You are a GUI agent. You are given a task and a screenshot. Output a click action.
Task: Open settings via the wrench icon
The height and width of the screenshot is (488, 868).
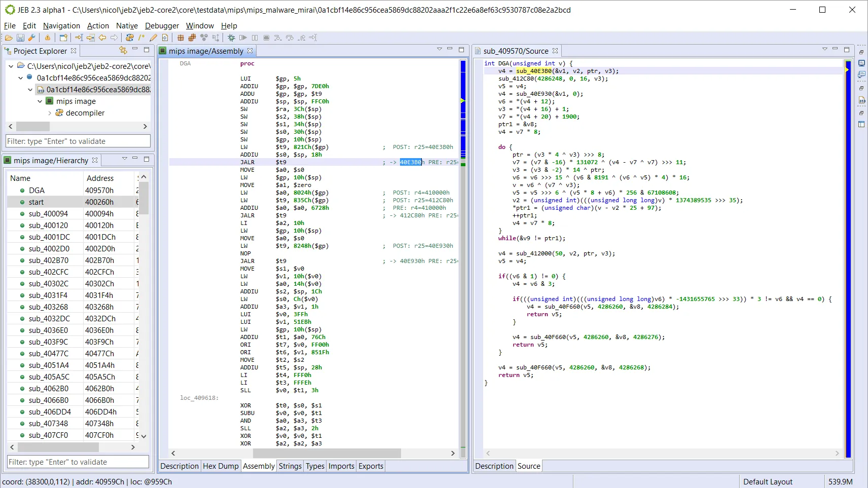tap(31, 37)
